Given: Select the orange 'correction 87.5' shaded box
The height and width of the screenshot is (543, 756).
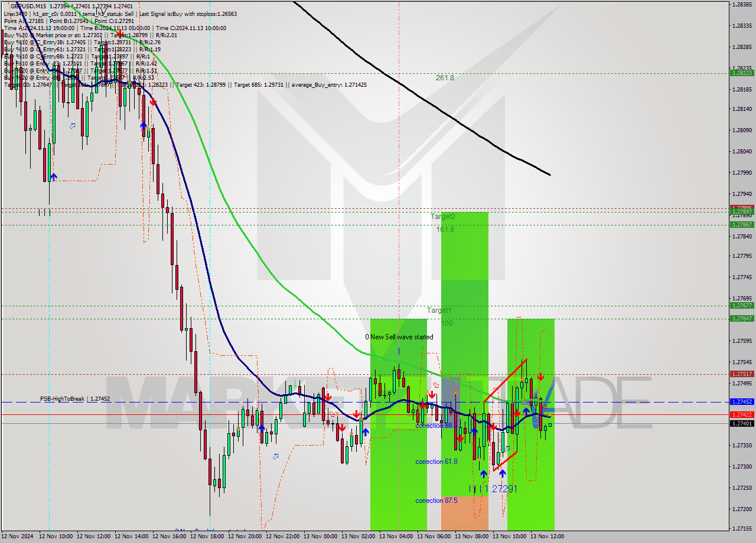Looking at the screenshot, I should coord(465,512).
